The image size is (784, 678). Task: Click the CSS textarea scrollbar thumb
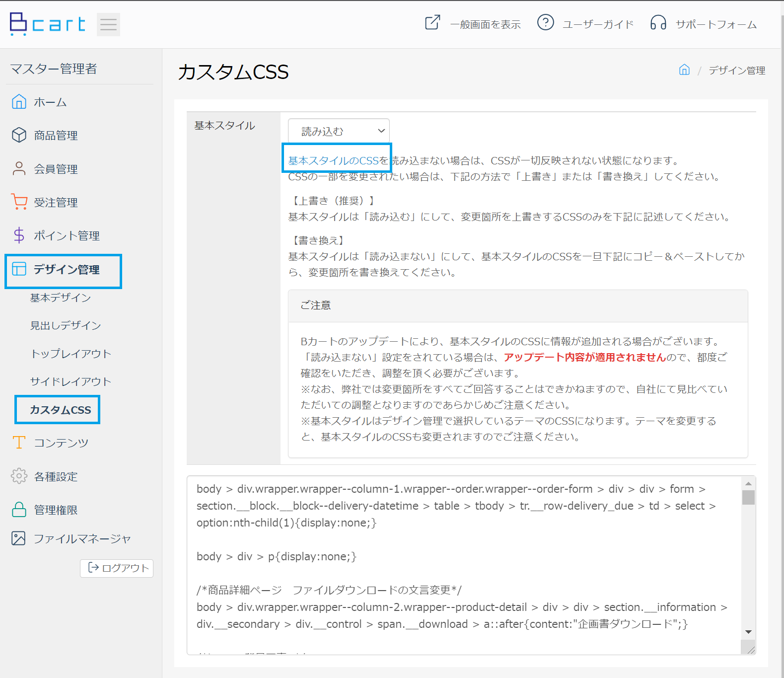748,497
